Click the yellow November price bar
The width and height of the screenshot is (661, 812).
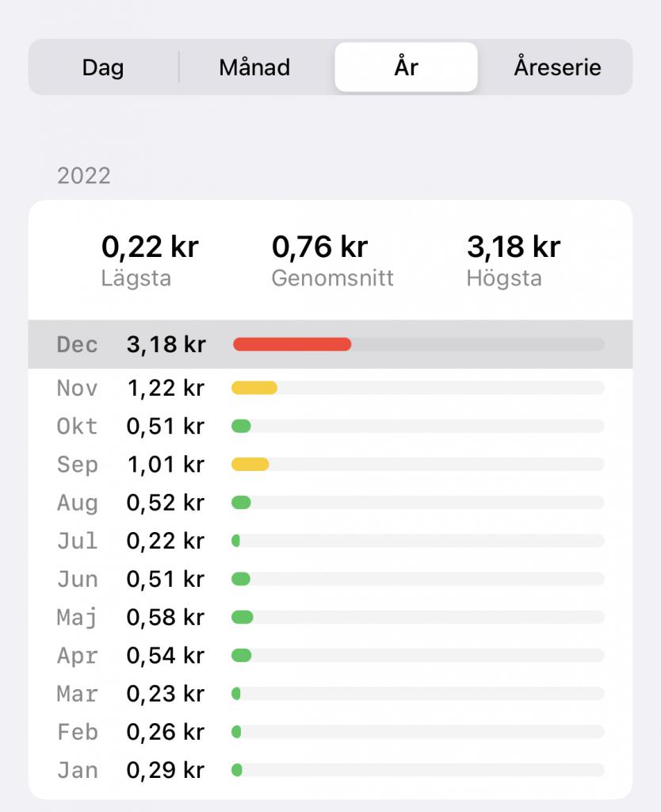254,388
